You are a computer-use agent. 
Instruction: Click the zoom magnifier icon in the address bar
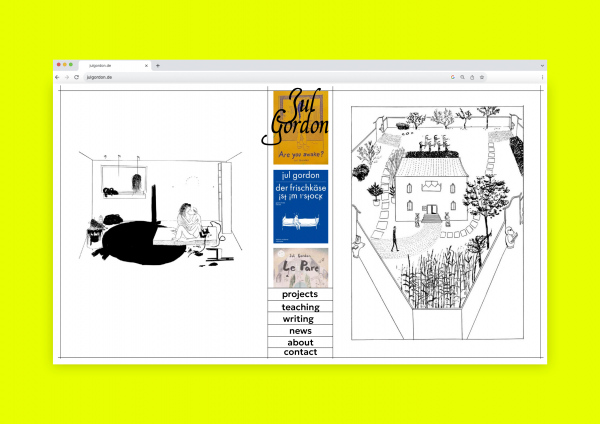point(462,77)
